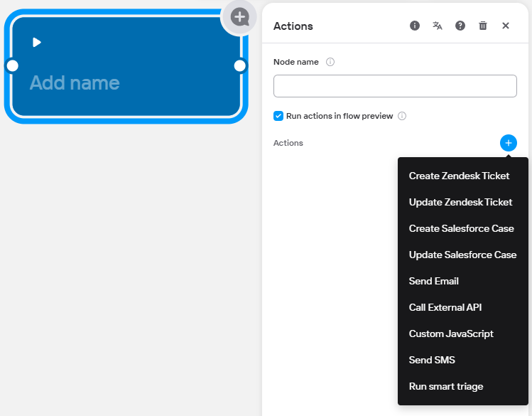This screenshot has height=416, width=532.
Task: Click the add comment bubble on node
Action: pyautogui.click(x=240, y=16)
